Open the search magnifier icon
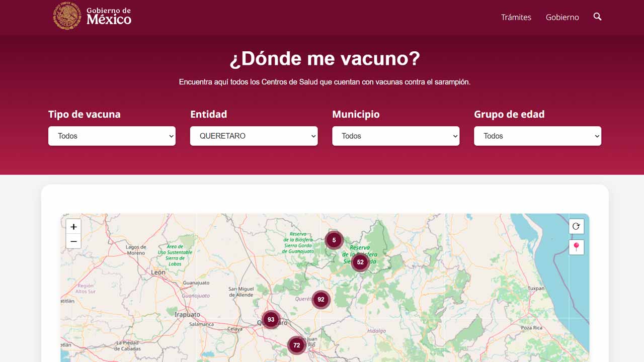Viewport: 644px width, 362px height. [x=597, y=17]
